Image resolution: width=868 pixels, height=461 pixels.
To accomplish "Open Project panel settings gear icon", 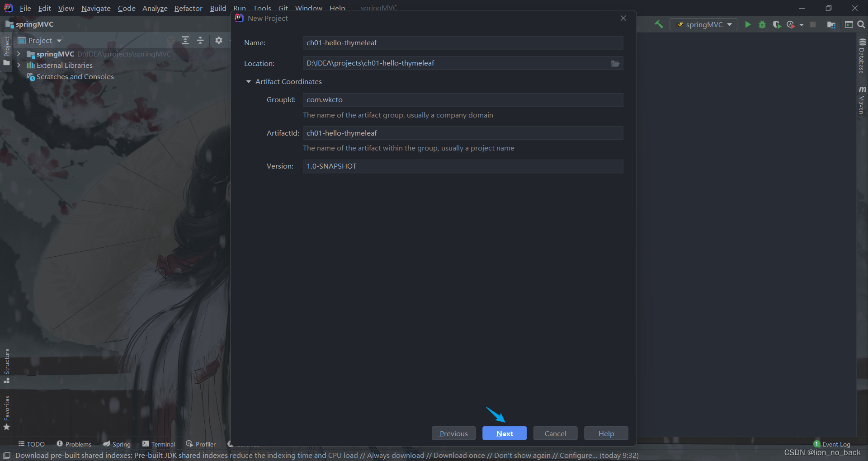I will point(219,40).
